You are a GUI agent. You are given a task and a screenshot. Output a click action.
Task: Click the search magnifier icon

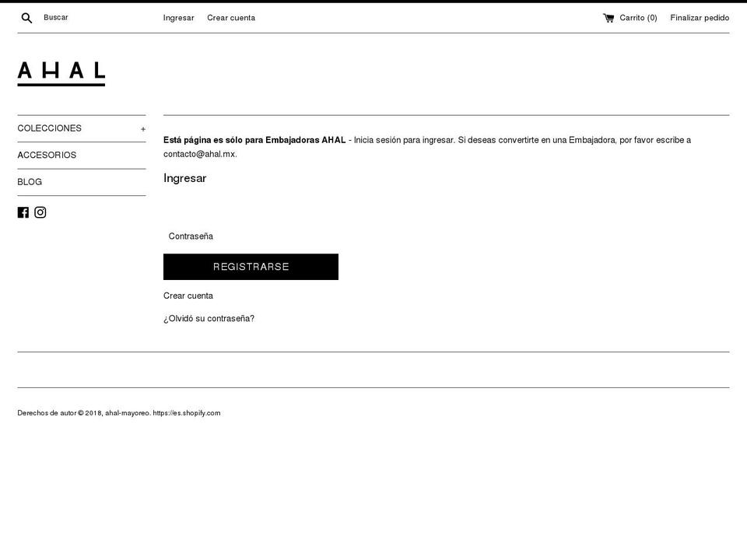(x=26, y=18)
